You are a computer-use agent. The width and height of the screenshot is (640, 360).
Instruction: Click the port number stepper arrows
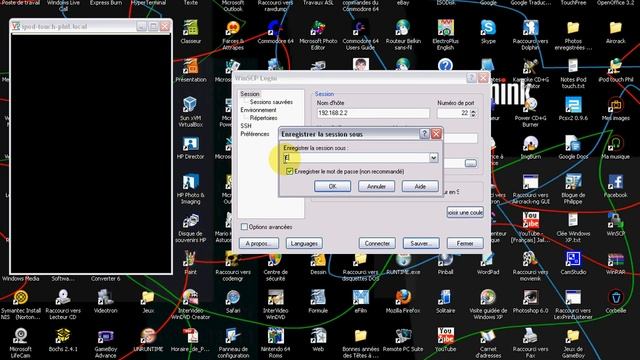473,113
